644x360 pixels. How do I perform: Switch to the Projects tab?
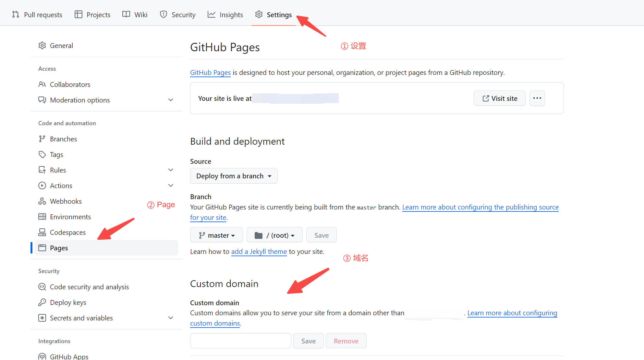92,15
